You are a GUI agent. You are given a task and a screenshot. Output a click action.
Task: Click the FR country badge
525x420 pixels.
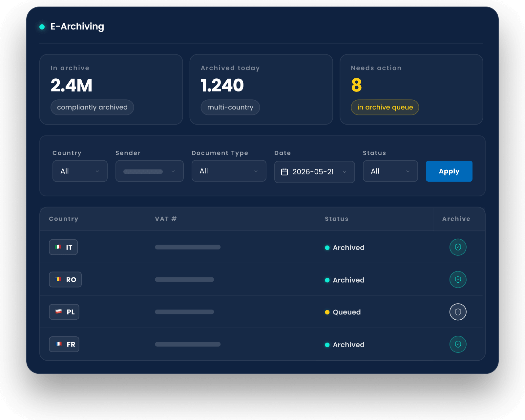(x=64, y=344)
